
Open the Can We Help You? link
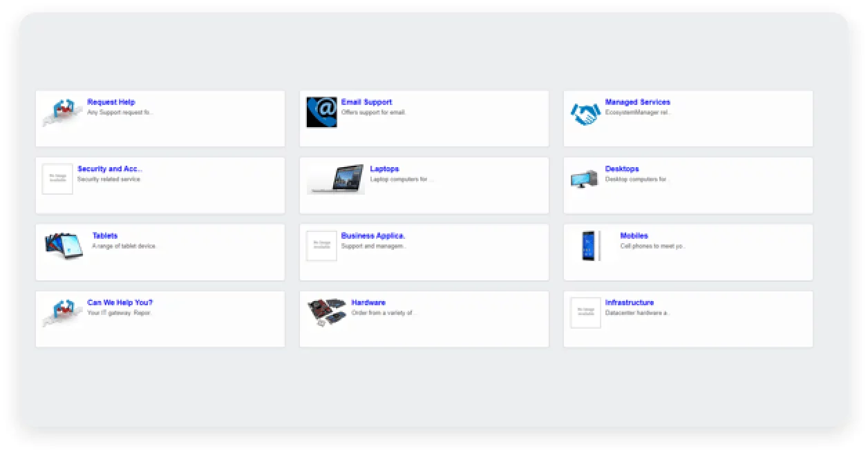point(120,302)
